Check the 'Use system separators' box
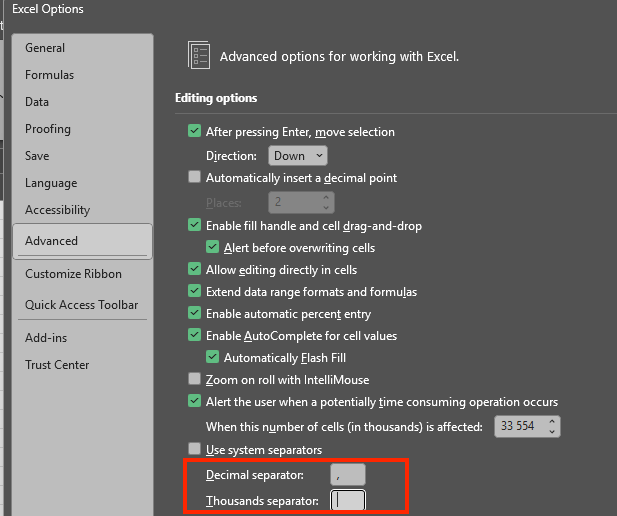Screen dimensions: 617x516 click(x=194, y=450)
